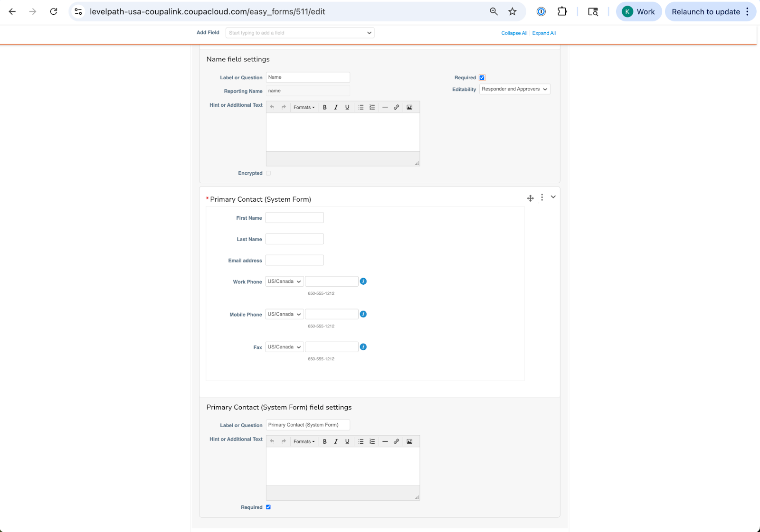Uncheck Required checkbox for Name field
The height and width of the screenshot is (532, 760).
pos(482,78)
